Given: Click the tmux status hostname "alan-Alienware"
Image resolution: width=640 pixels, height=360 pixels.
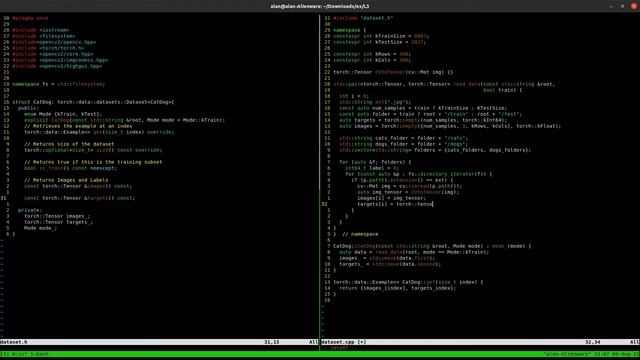Looking at the screenshot, I should click(567, 354).
